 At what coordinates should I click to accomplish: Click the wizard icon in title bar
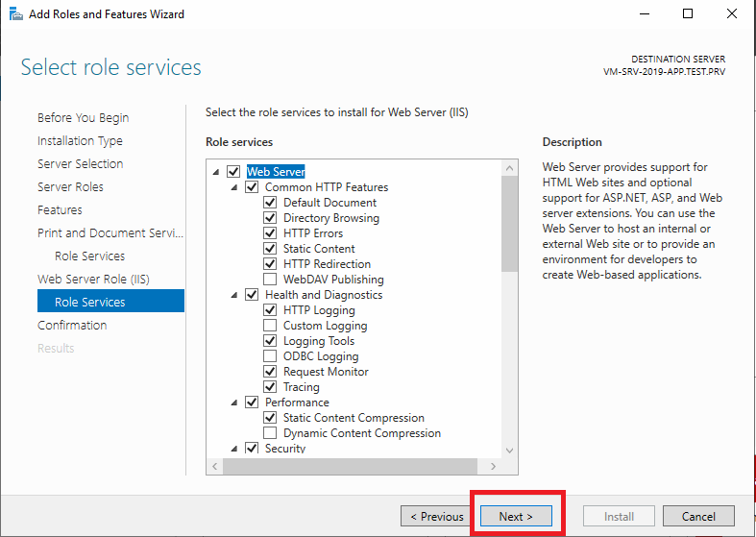coord(16,14)
